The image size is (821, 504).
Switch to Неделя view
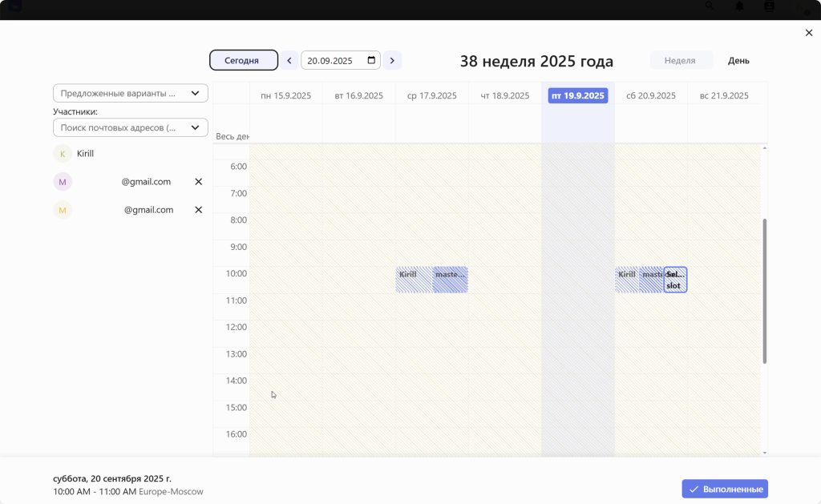680,61
